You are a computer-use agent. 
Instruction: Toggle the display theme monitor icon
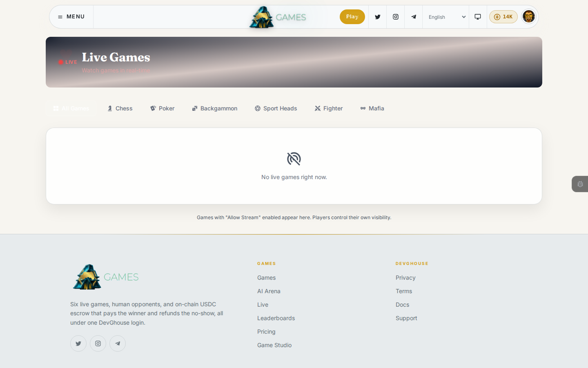click(478, 17)
